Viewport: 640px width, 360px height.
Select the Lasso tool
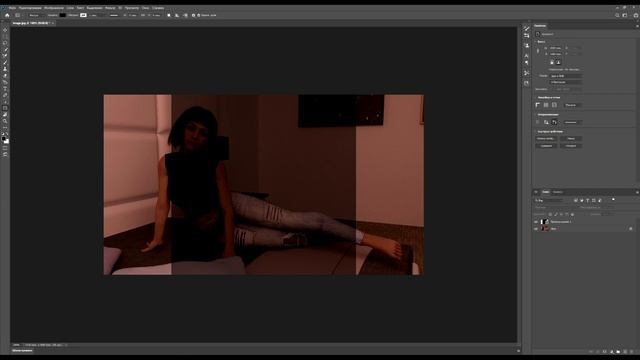[x=5, y=42]
